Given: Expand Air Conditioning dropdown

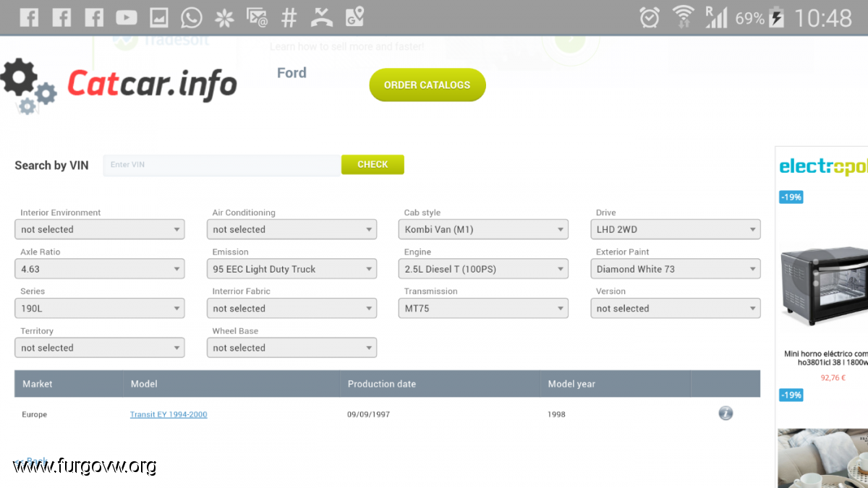Looking at the screenshot, I should [x=292, y=229].
